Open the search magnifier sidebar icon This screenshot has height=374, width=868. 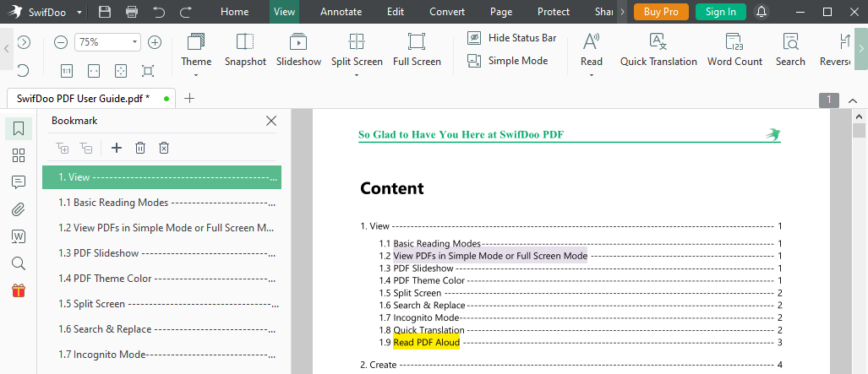pyautogui.click(x=19, y=263)
